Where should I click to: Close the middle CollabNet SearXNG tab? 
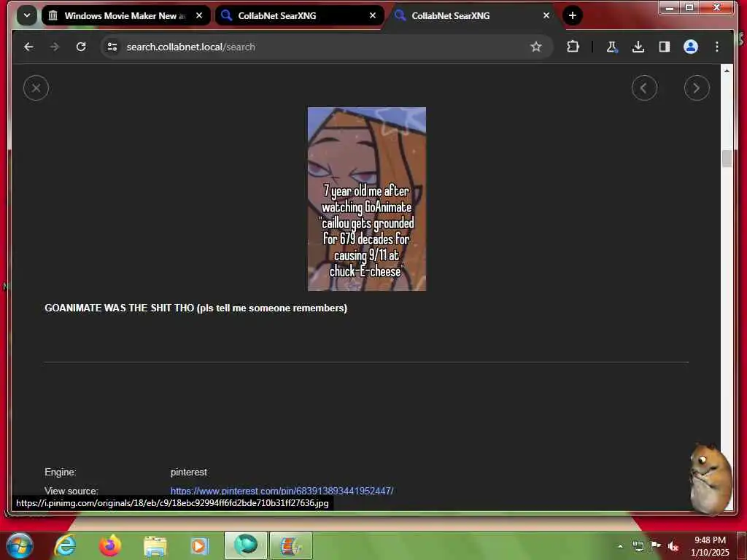tap(373, 16)
